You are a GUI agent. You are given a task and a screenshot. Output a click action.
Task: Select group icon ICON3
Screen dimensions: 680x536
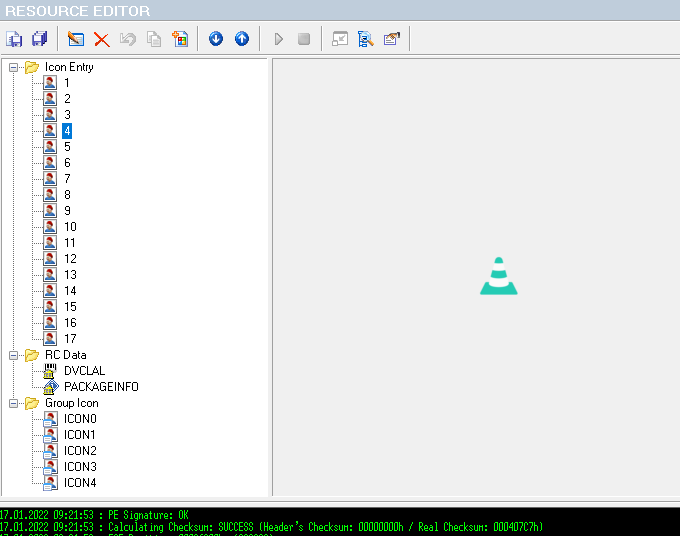pyautogui.click(x=80, y=467)
